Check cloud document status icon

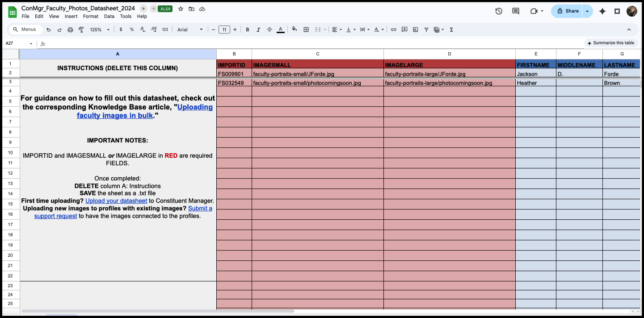point(202,8)
